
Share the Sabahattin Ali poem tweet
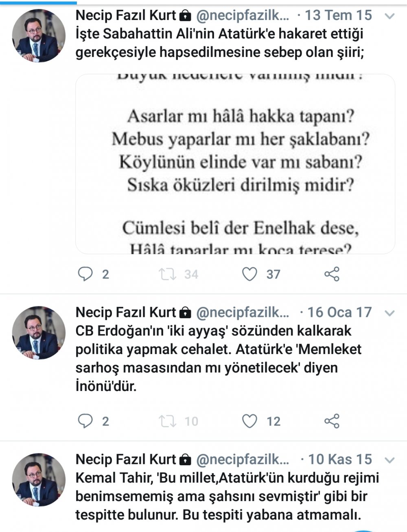click(x=332, y=274)
